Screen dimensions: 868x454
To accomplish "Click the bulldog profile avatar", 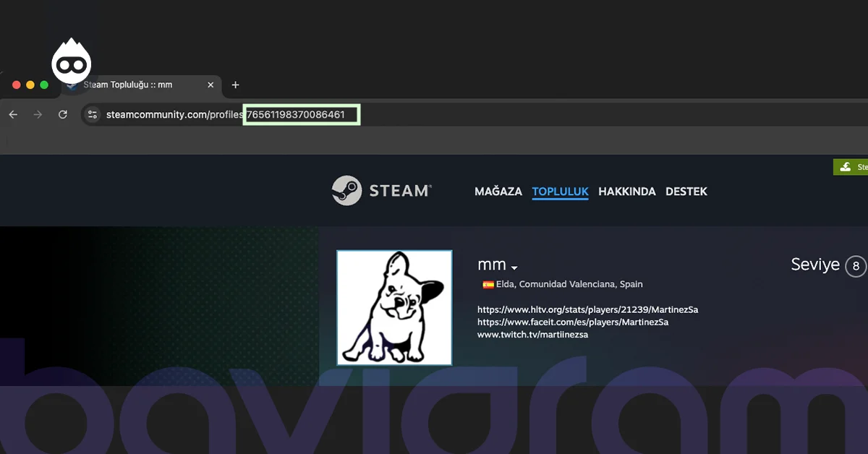I will (x=394, y=308).
